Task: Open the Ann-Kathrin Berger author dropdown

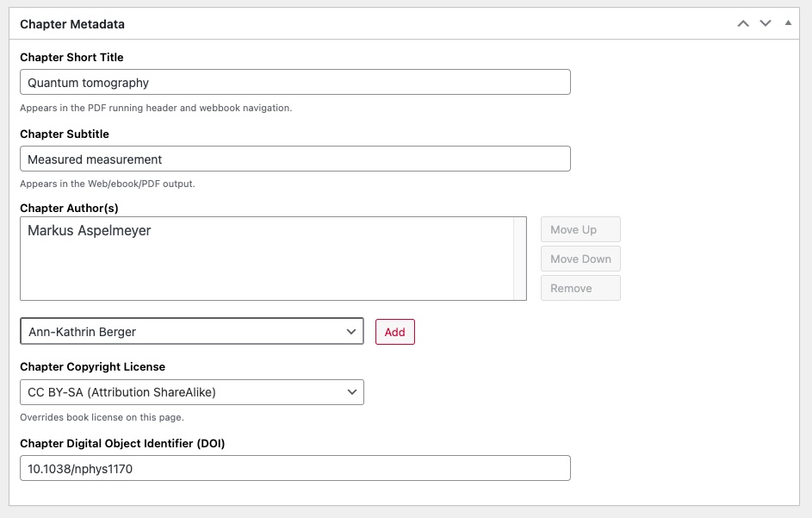Action: [191, 332]
